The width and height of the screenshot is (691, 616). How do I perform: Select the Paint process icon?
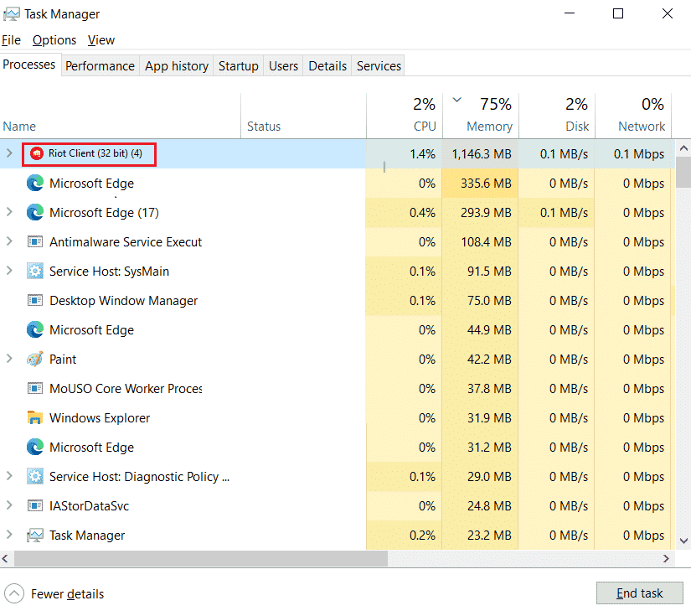(34, 359)
